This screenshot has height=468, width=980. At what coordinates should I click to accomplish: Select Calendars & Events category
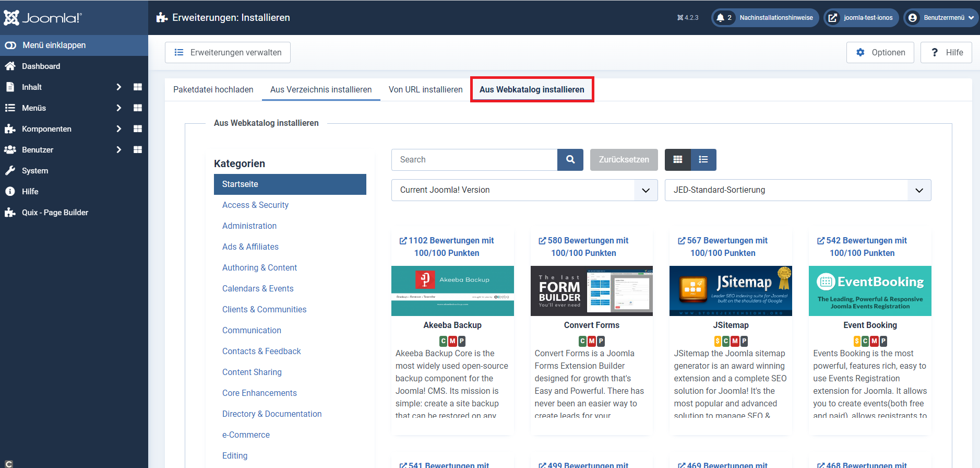258,289
